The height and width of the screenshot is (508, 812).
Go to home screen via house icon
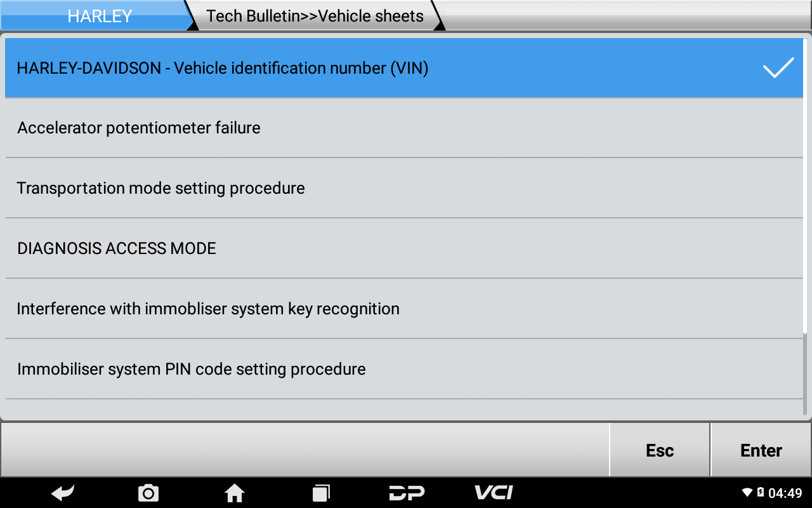point(235,493)
